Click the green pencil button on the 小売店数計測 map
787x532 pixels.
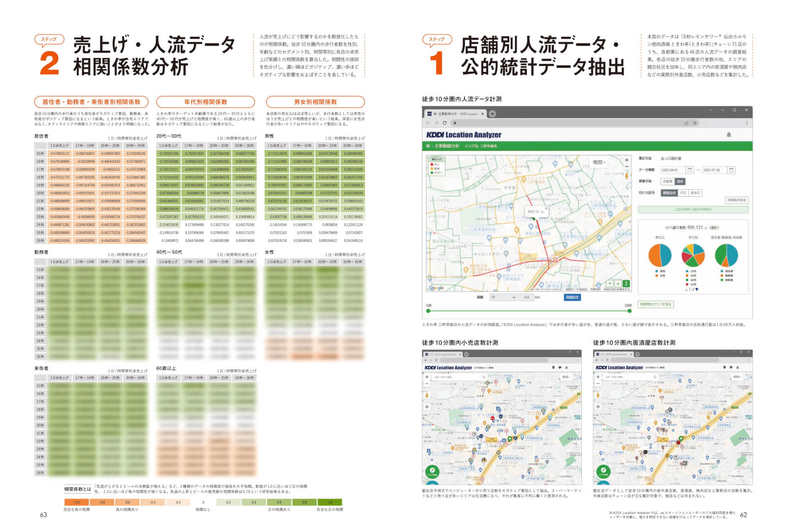pyautogui.click(x=432, y=471)
